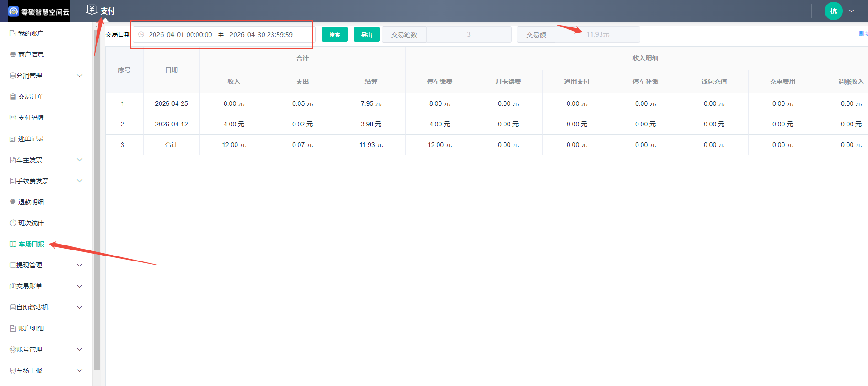Click 支出 value 0.05 元
This screenshot has width=868, height=386.
302,103
